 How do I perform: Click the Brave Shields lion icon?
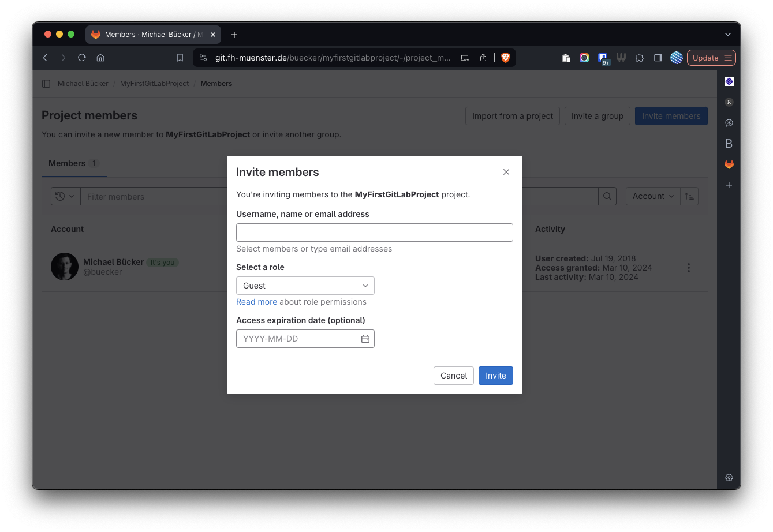[506, 58]
